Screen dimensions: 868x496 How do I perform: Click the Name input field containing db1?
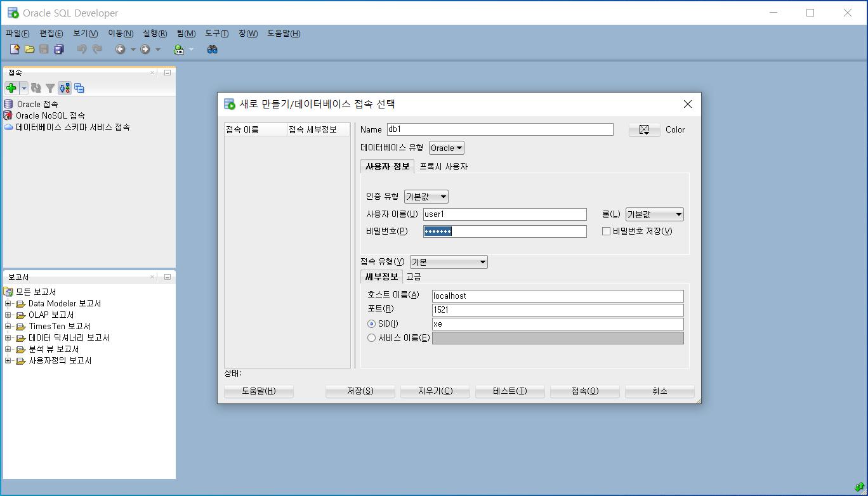[x=500, y=129]
